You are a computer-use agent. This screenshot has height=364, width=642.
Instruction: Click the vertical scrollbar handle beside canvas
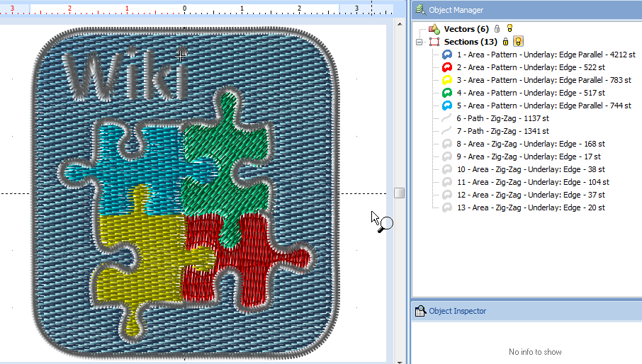pyautogui.click(x=400, y=193)
